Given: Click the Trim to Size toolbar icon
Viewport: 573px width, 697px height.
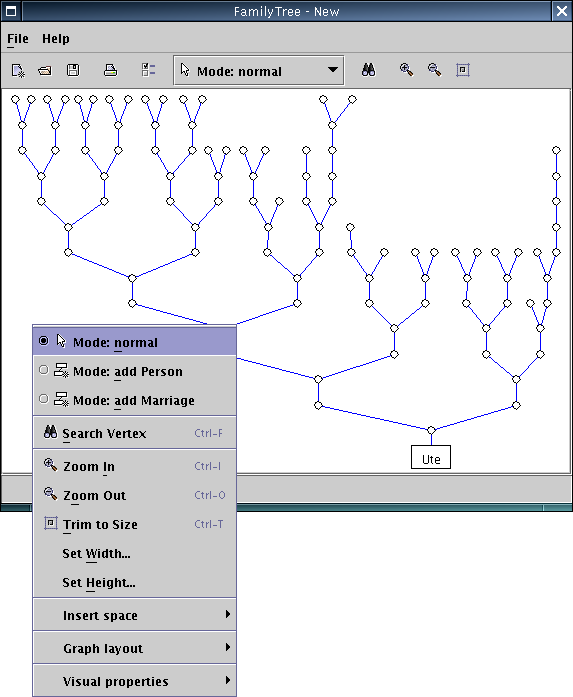Looking at the screenshot, I should [x=463, y=70].
